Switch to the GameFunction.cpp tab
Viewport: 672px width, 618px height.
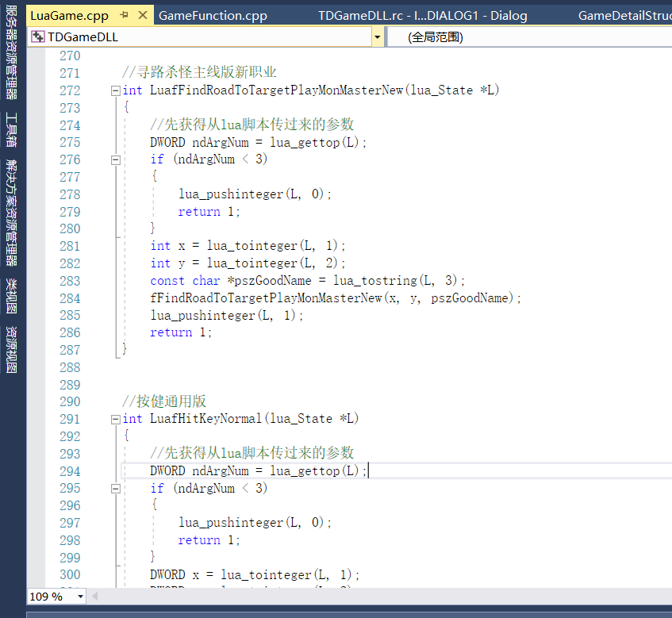pyautogui.click(x=213, y=16)
